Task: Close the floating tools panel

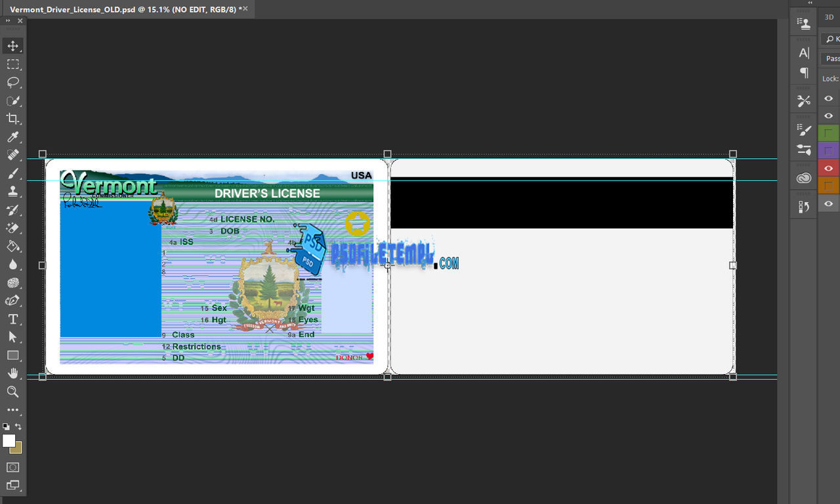Action: pyautogui.click(x=20, y=21)
